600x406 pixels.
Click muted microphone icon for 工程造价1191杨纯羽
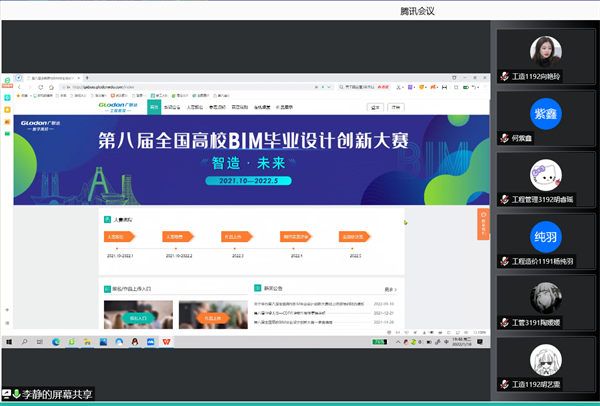(x=505, y=261)
